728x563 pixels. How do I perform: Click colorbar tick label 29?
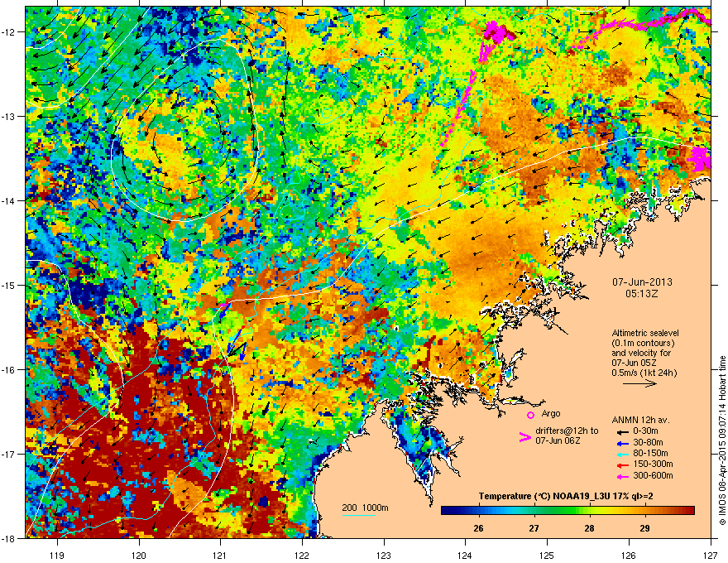644,528
